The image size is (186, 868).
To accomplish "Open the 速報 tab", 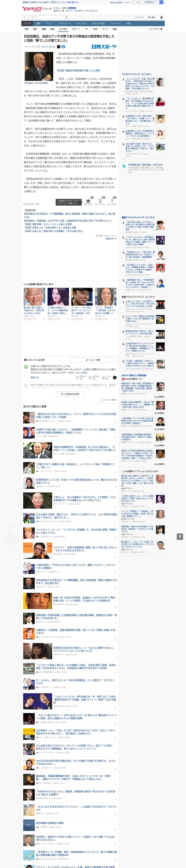I will tap(38, 24).
